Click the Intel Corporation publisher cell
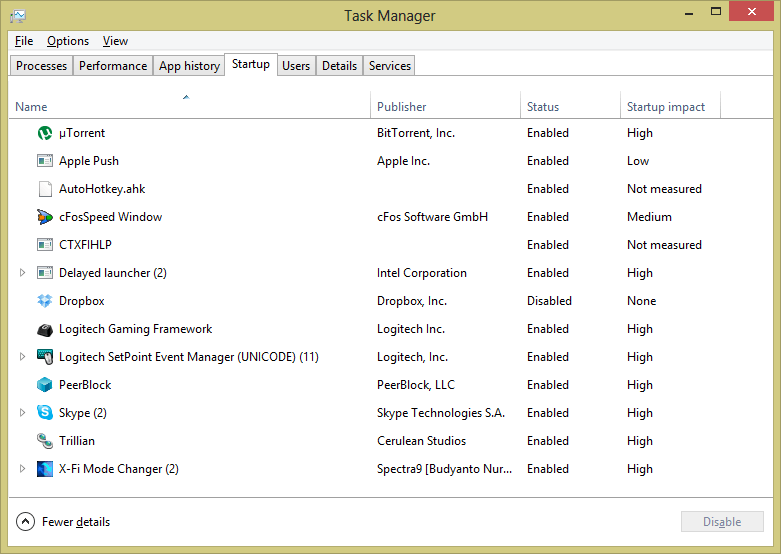This screenshot has height=554, width=781. coord(422,273)
